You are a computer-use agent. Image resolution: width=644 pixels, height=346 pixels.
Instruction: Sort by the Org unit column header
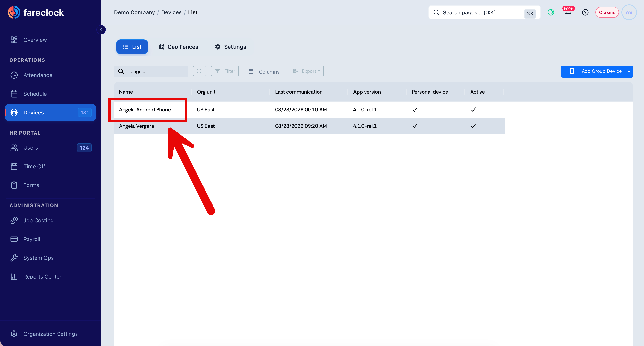point(206,92)
